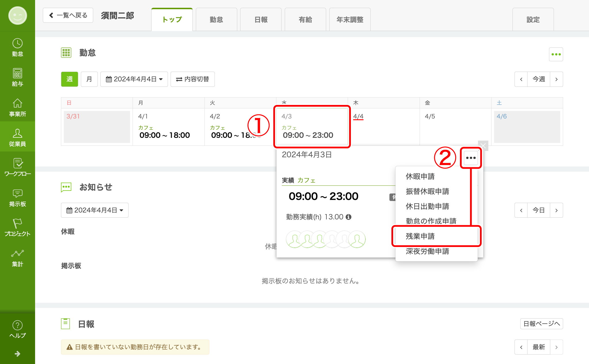This screenshot has width=589, height=364.
Task: Click the 内容切替 button
Action: point(193,79)
